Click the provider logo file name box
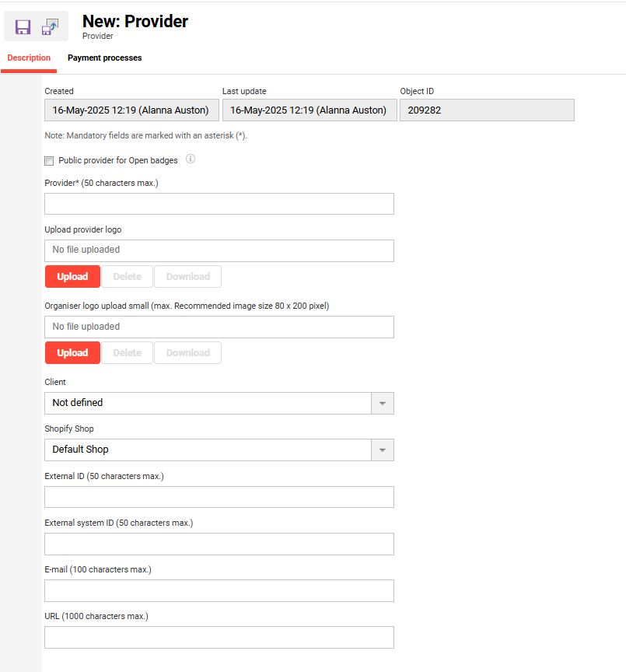The image size is (626, 672). pos(219,250)
